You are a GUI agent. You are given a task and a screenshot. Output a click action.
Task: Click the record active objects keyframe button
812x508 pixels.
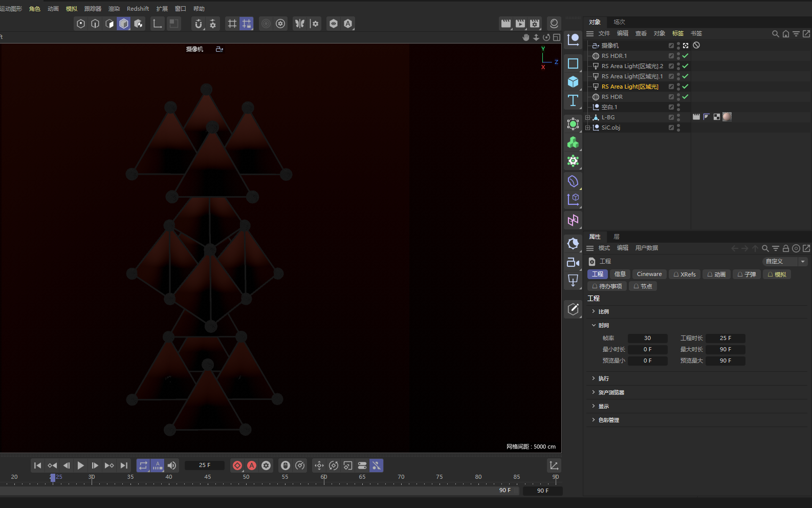(x=237, y=465)
